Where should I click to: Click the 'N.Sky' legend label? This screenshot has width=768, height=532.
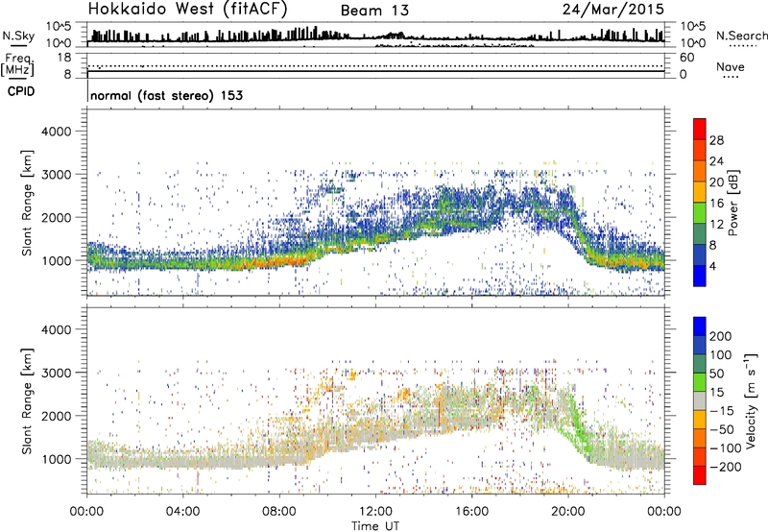click(x=18, y=36)
